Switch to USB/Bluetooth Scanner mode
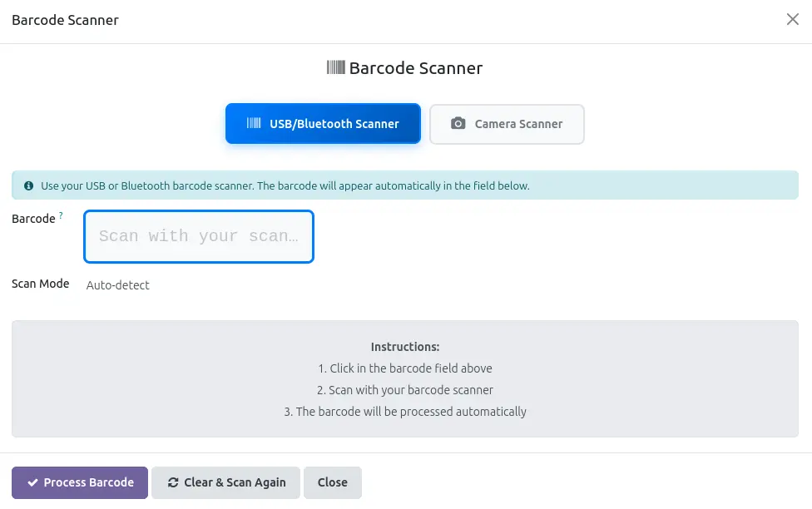This screenshot has width=812, height=509. click(x=323, y=124)
